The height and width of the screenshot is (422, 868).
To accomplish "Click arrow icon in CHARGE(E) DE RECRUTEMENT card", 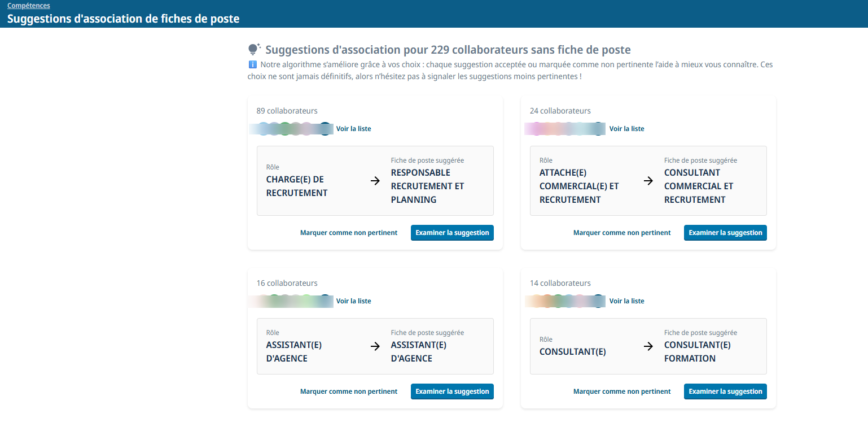I will point(375,181).
